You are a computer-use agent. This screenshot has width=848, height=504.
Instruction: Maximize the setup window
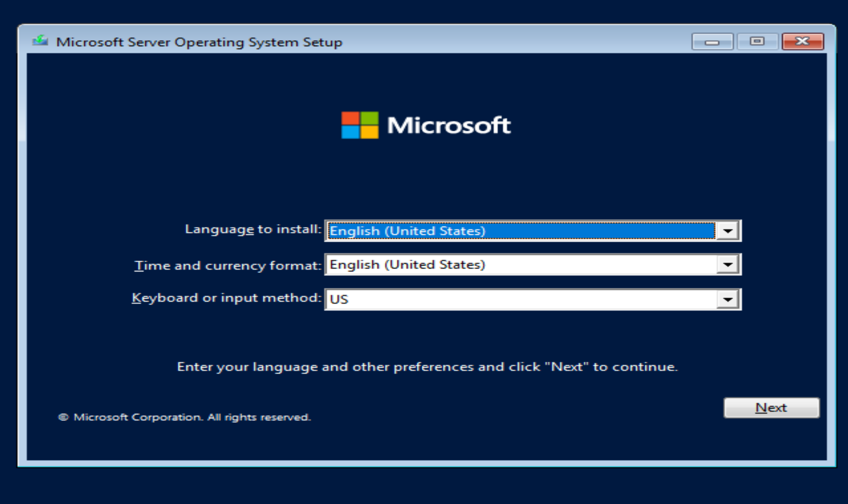coord(757,41)
